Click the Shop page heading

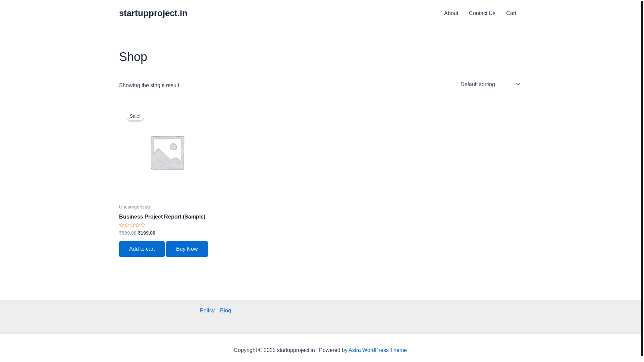pyautogui.click(x=133, y=57)
